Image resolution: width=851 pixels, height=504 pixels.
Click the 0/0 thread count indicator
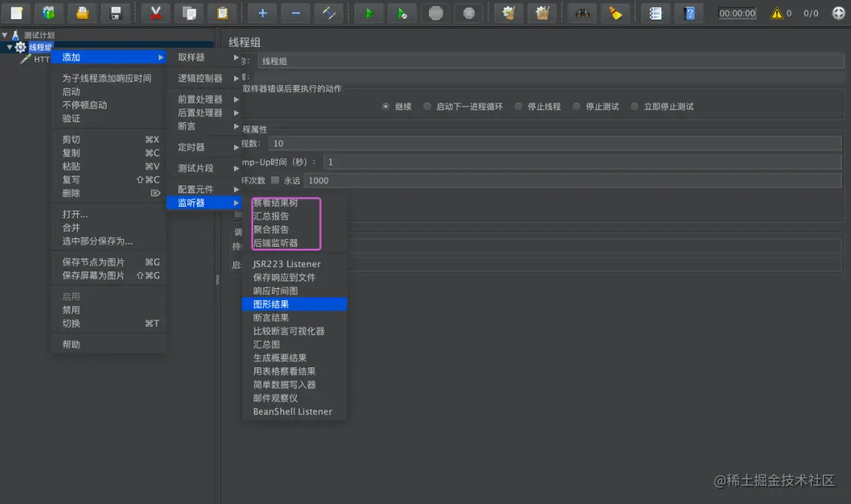[x=811, y=13]
